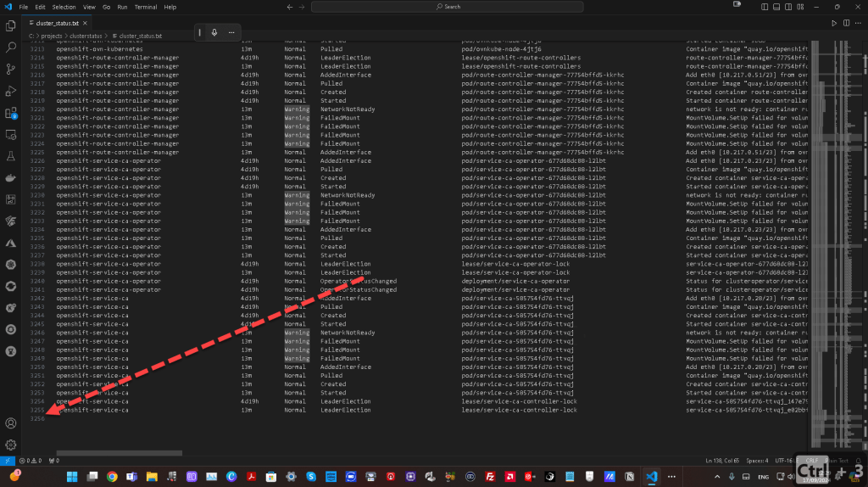Open floating toolbar more options ellipsis

pyautogui.click(x=231, y=33)
